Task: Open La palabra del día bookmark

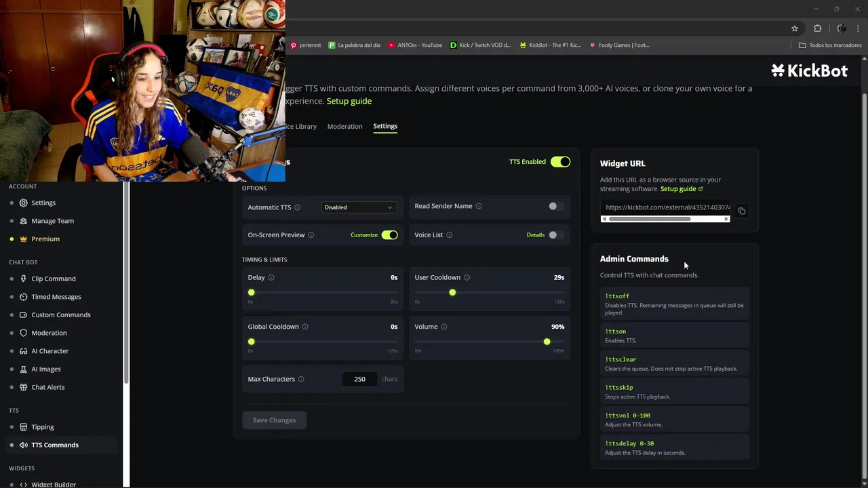Action: (x=354, y=45)
